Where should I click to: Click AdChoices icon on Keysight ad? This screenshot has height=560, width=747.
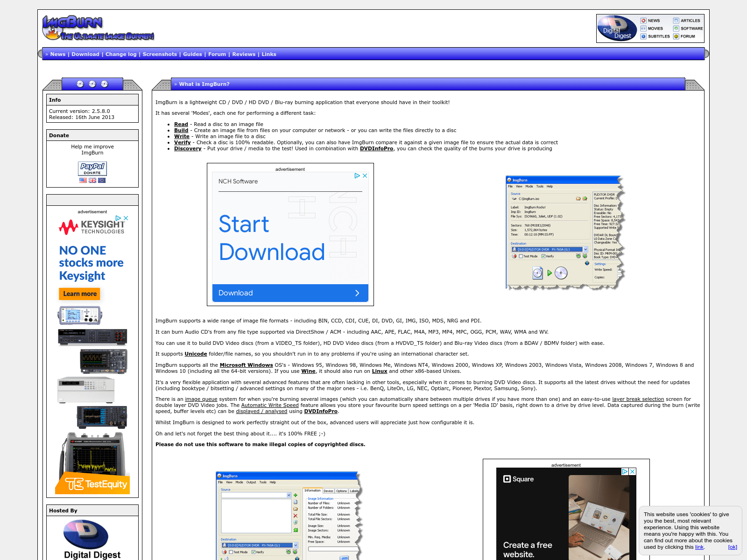click(119, 218)
